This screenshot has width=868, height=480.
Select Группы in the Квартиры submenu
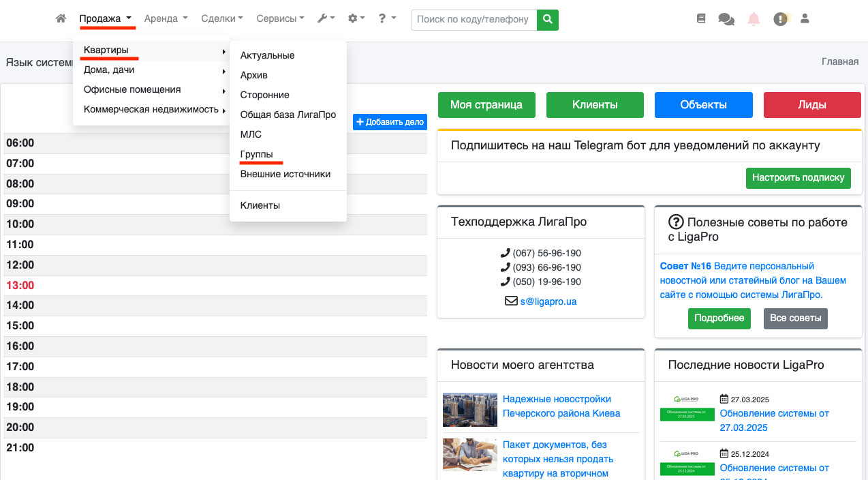point(257,154)
